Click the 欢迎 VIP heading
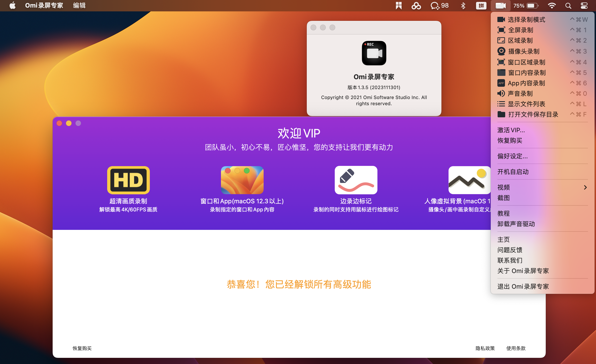The height and width of the screenshot is (364, 596). pyautogui.click(x=299, y=133)
